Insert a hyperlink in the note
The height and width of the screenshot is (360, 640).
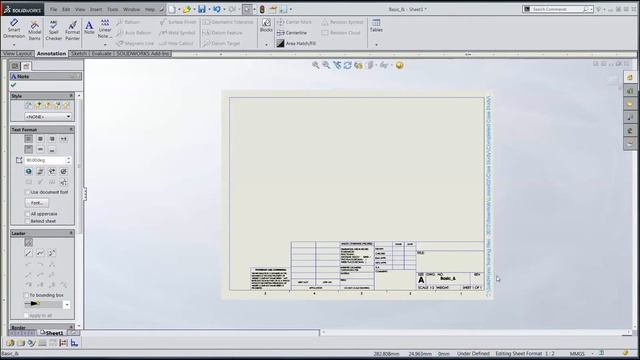pyautogui.click(x=28, y=171)
